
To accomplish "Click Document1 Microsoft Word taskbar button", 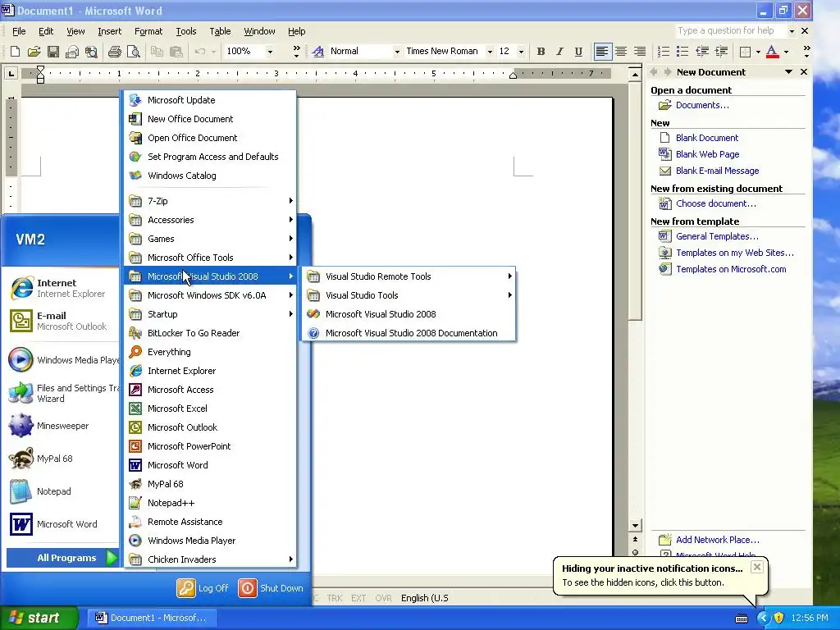I will pyautogui.click(x=151, y=618).
